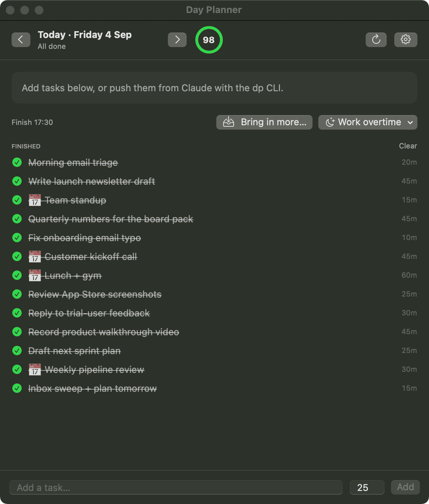Click the 15m duration of Inbox sweep
The height and width of the screenshot is (504, 429).
(409, 388)
